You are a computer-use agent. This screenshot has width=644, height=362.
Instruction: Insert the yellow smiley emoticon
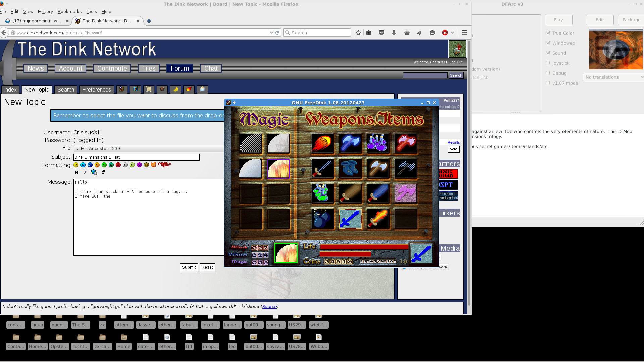pos(76,165)
